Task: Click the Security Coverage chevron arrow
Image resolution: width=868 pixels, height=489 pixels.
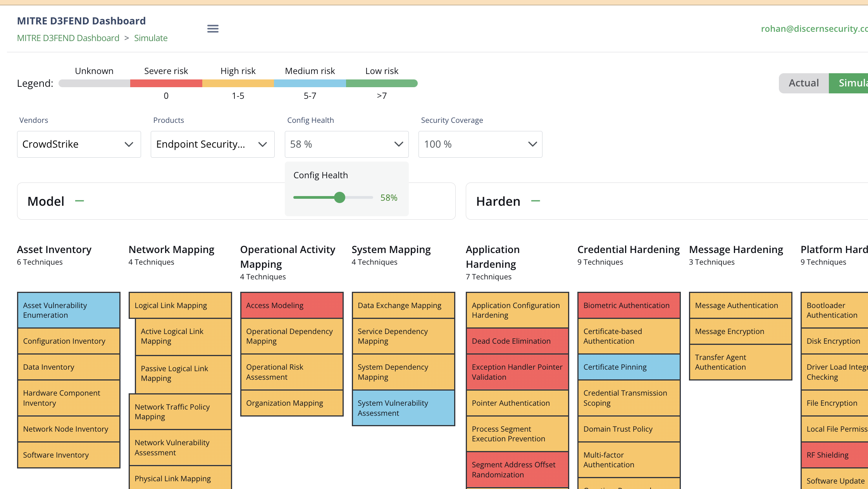Action: coord(532,145)
